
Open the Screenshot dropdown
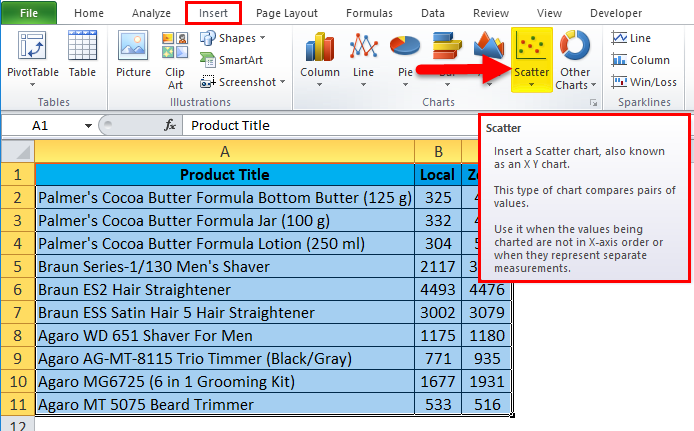243,82
